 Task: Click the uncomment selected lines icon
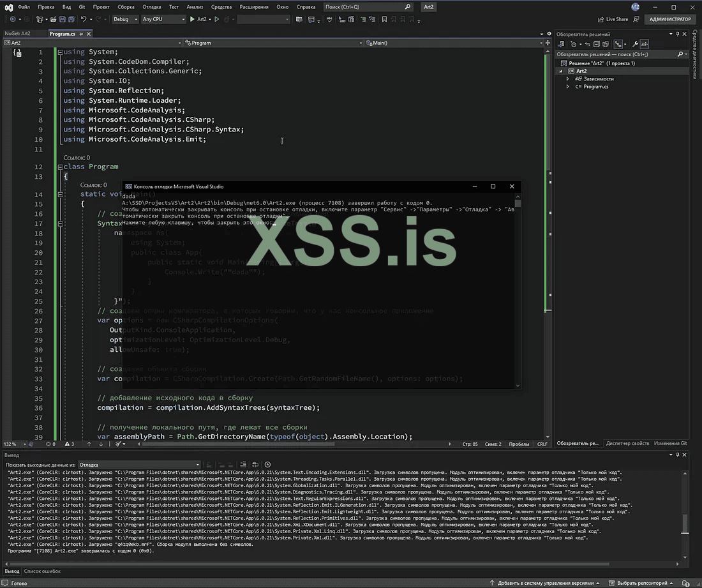[x=372, y=19]
